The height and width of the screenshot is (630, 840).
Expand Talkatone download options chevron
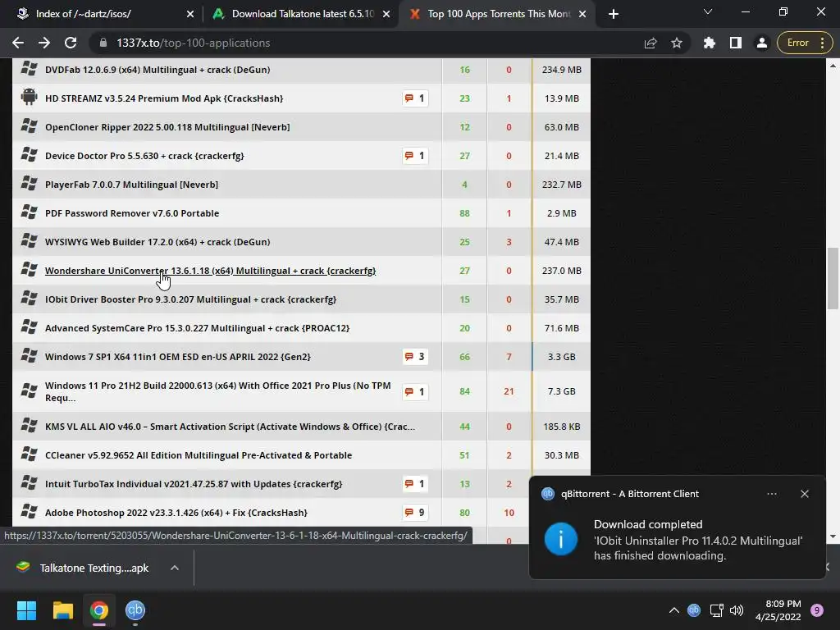175,568
